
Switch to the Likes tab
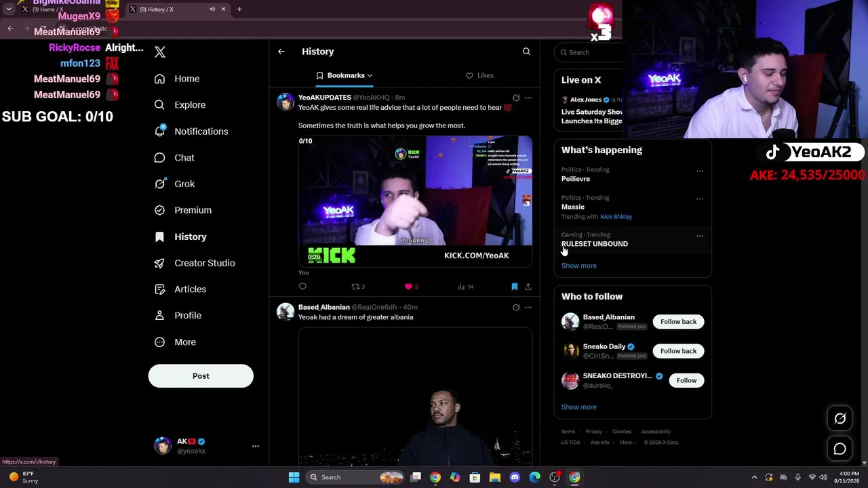(479, 75)
